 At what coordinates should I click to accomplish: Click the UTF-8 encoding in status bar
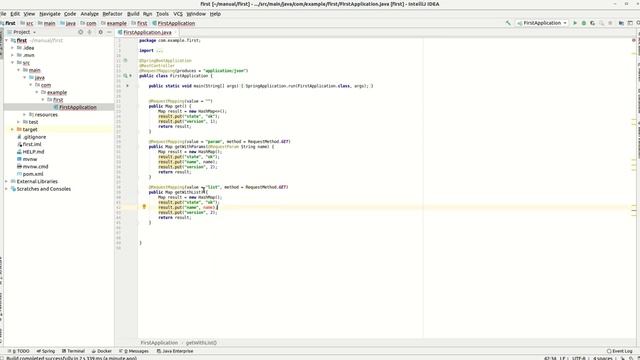tap(578, 358)
